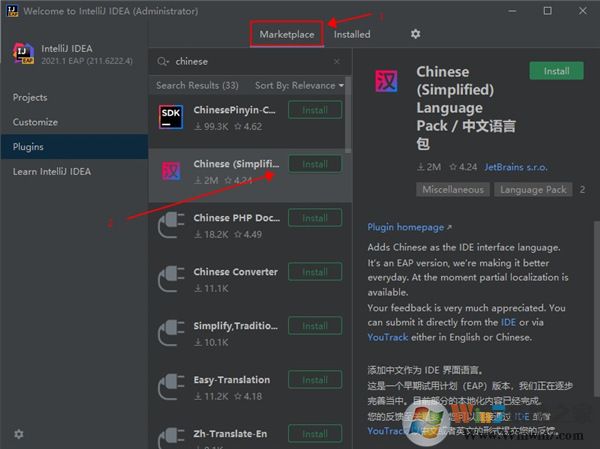Click IntelliJ IDEA EAP logo in sidebar
Screen dimensions: 600x449
click(x=23, y=54)
